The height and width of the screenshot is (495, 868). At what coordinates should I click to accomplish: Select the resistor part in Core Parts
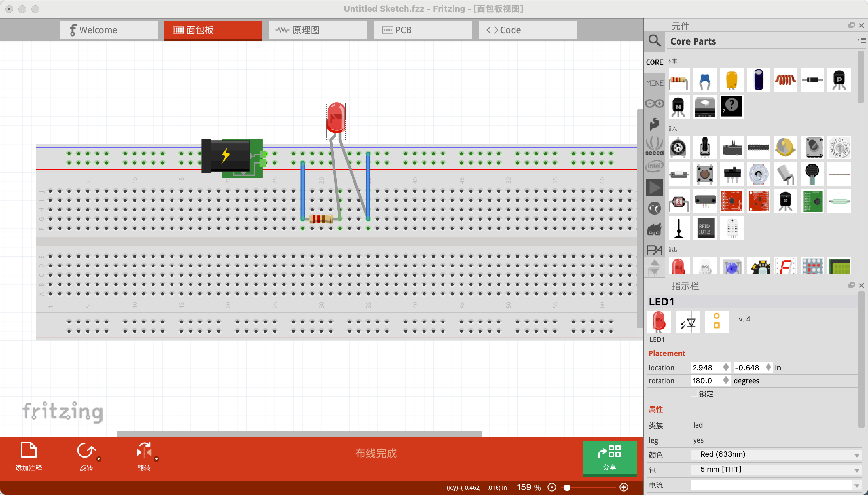pyautogui.click(x=679, y=80)
